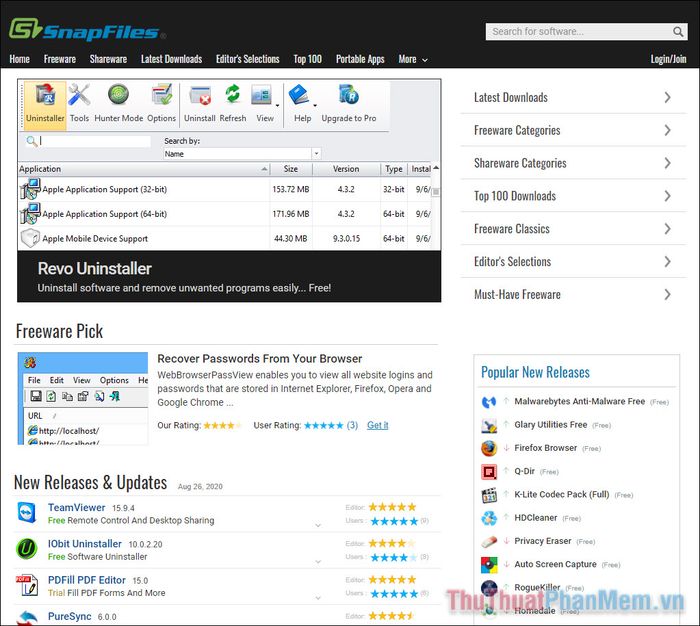Click the Auto Screen Capture icon
The height and width of the screenshot is (626, 700).
pyautogui.click(x=489, y=565)
